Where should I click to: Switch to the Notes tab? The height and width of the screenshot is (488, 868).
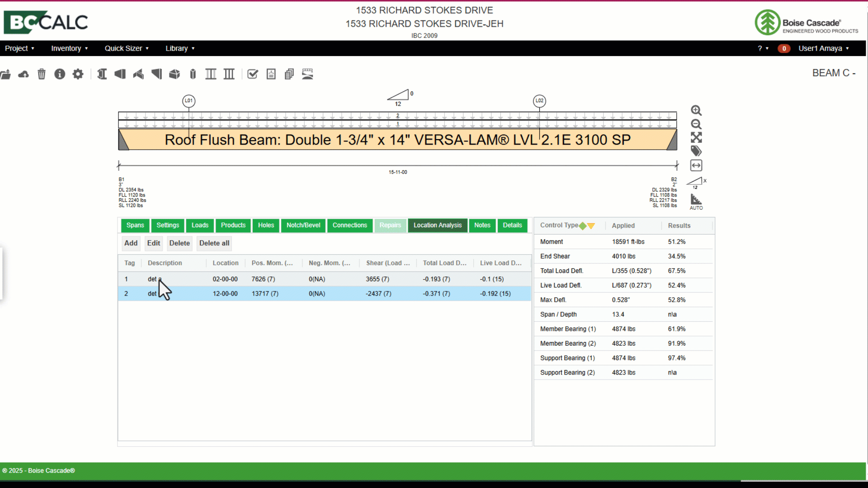tap(482, 225)
